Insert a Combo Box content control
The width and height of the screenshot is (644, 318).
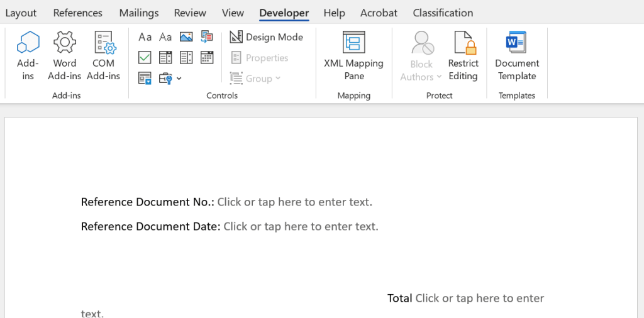pos(165,58)
